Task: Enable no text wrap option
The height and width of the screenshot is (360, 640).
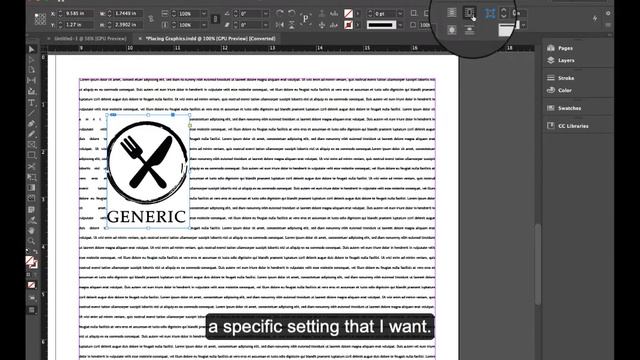Action: point(452,13)
